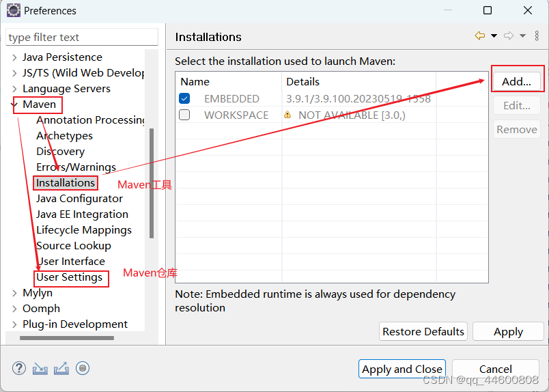549x392 pixels.
Task: Select the Installations tree item
Action: point(66,183)
